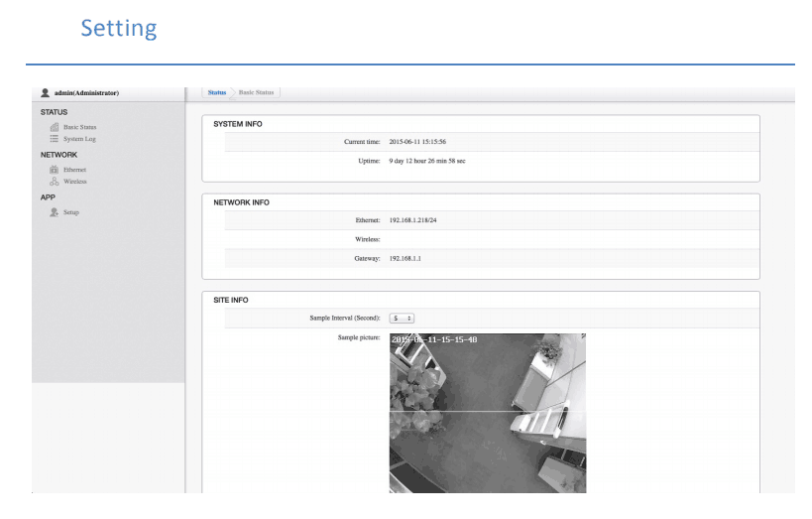Viewport: 812px width, 519px height.
Task: Go to Ethernet settings
Action: (x=74, y=170)
